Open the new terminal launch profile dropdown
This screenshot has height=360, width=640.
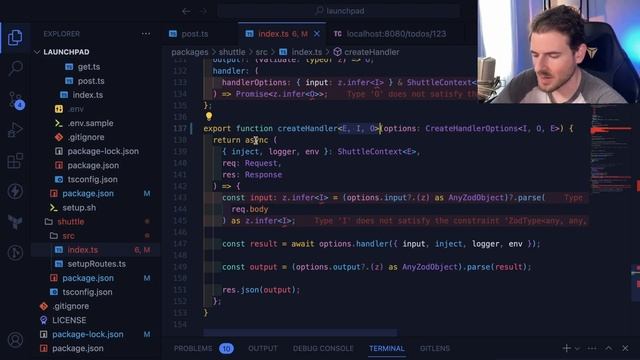577,348
